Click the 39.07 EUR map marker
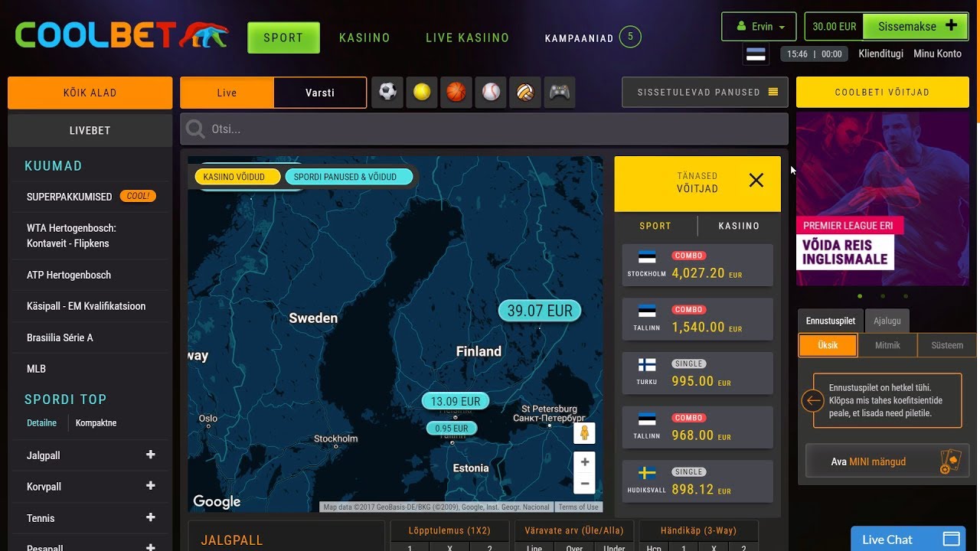 (540, 311)
